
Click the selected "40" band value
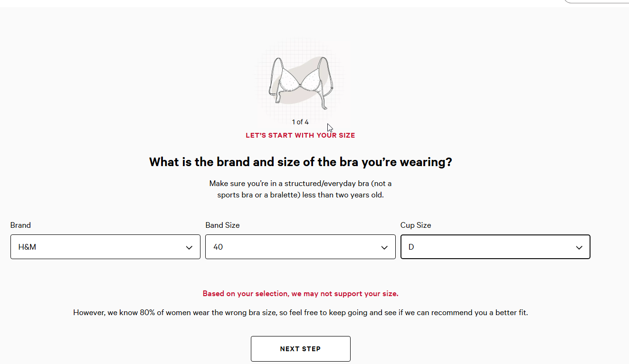(x=218, y=247)
